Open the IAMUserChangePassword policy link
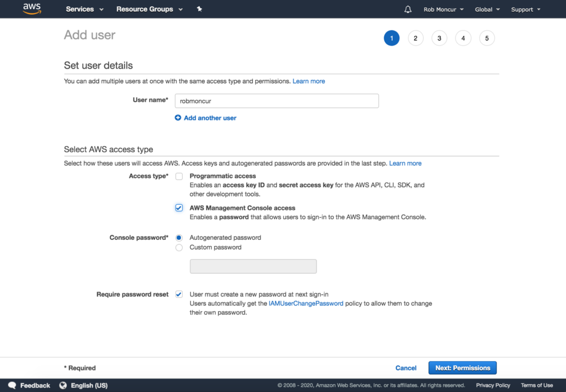Viewport: 566px width, 392px height. (x=306, y=303)
